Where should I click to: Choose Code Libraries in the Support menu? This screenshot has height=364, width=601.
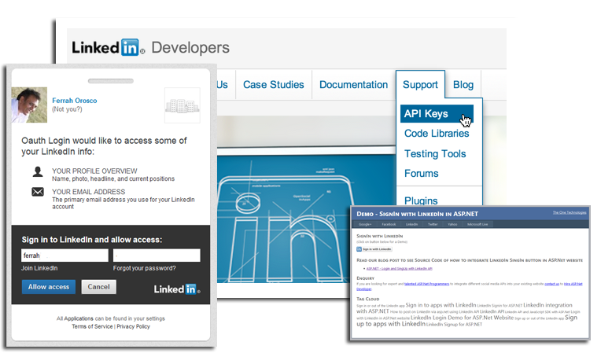pos(436,134)
